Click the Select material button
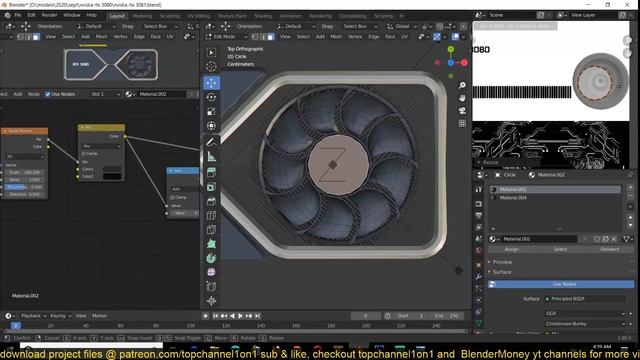 [560, 249]
